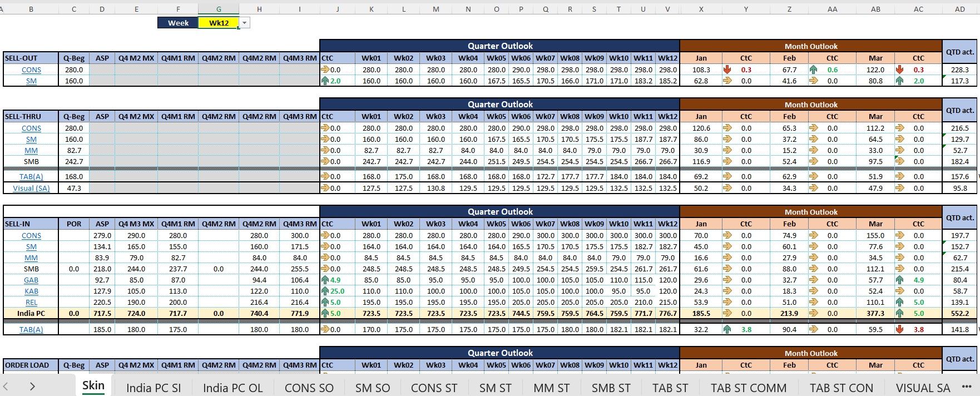Open the CONS link in SELL-OUT table
Viewport: 980px width, 396px height.
pyautogui.click(x=31, y=70)
